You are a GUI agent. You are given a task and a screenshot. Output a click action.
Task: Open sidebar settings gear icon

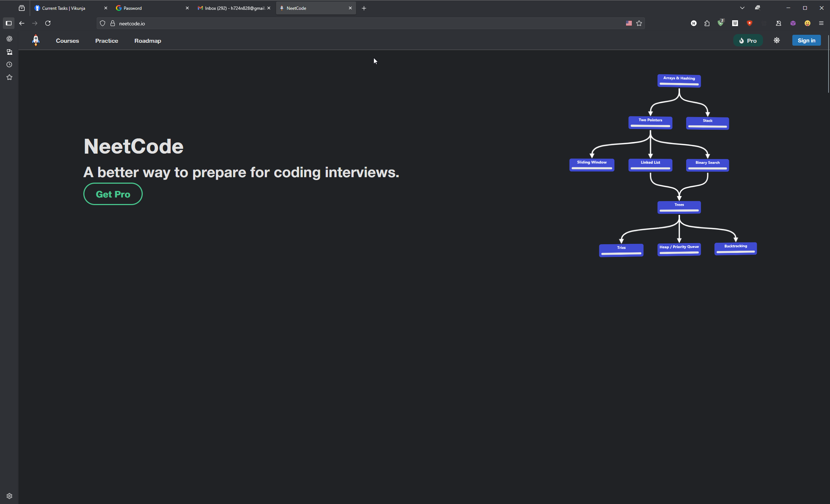[x=9, y=496]
